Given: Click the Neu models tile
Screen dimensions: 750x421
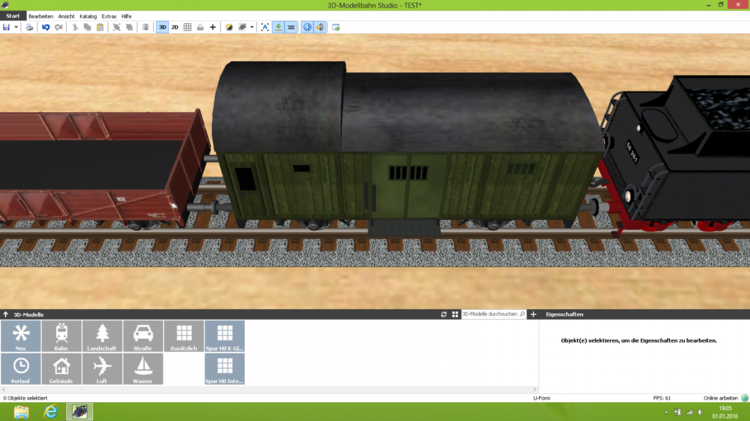Looking at the screenshot, I should tap(21, 336).
